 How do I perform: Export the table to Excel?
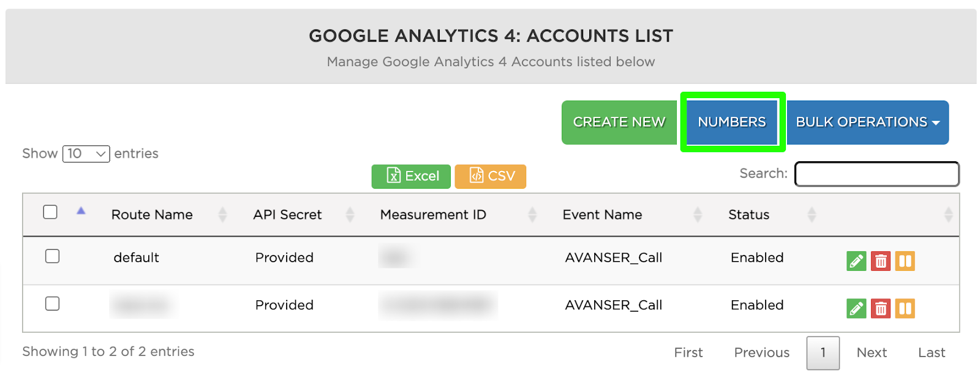coord(411,176)
